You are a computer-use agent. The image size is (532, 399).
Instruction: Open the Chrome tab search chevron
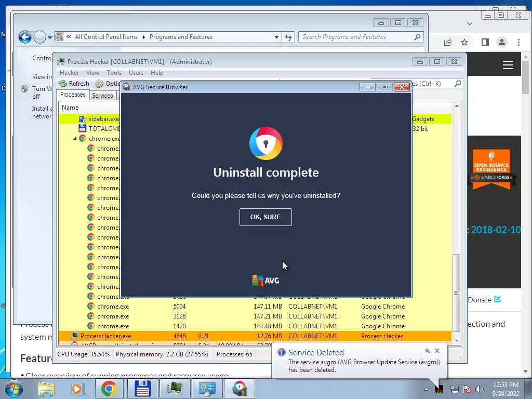tap(470, 24)
